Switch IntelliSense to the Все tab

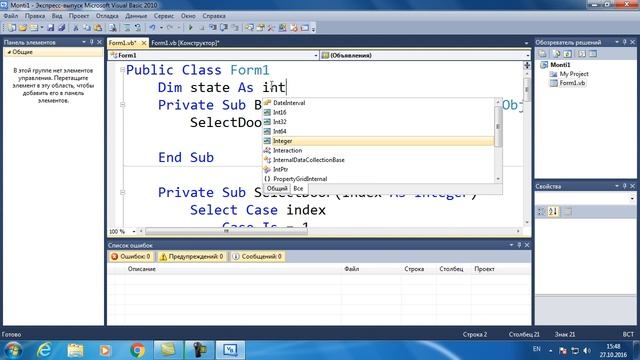tap(298, 189)
